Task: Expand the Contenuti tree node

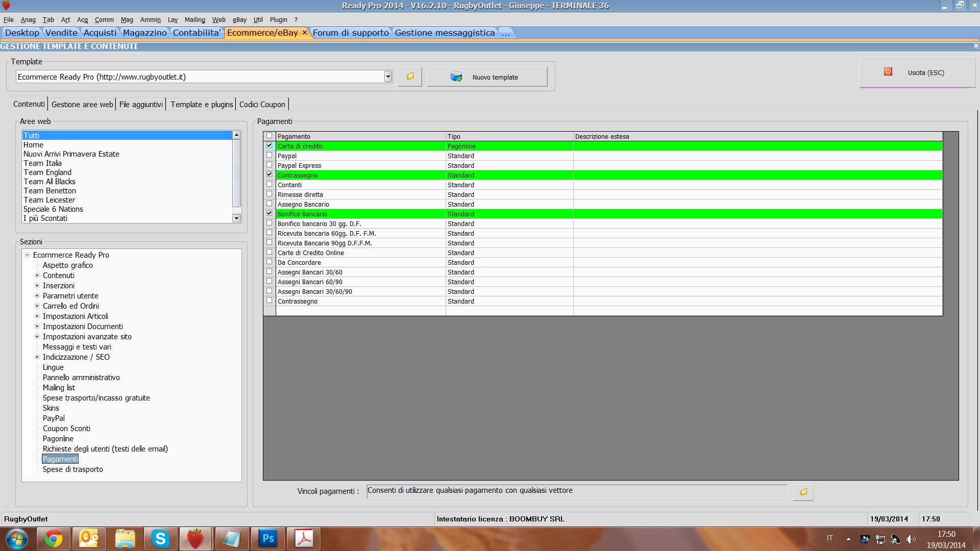Action: click(x=37, y=275)
